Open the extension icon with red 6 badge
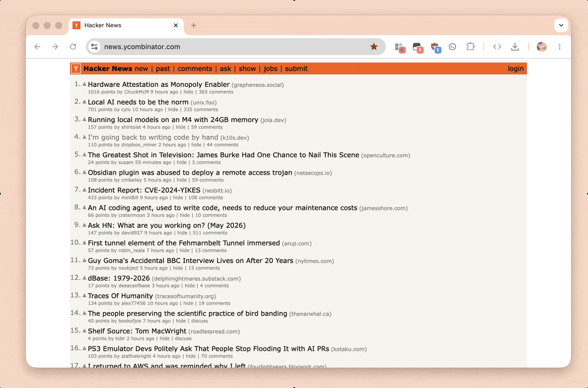Screen dimensions: 588x388 (400, 48)
